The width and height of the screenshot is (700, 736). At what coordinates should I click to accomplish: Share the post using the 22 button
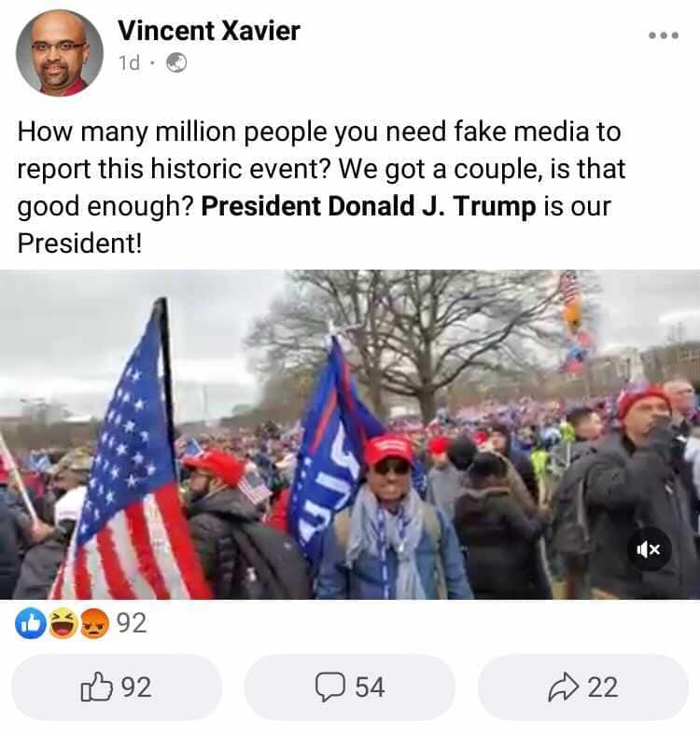[x=583, y=687]
